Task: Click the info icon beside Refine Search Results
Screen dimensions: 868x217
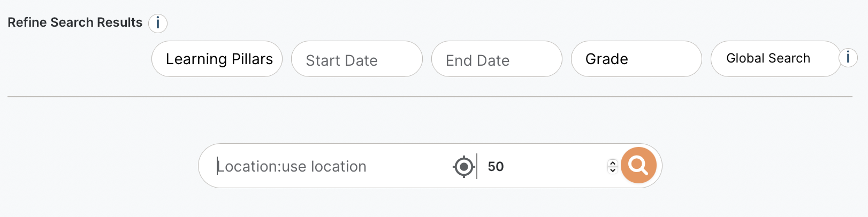Action: tap(158, 23)
